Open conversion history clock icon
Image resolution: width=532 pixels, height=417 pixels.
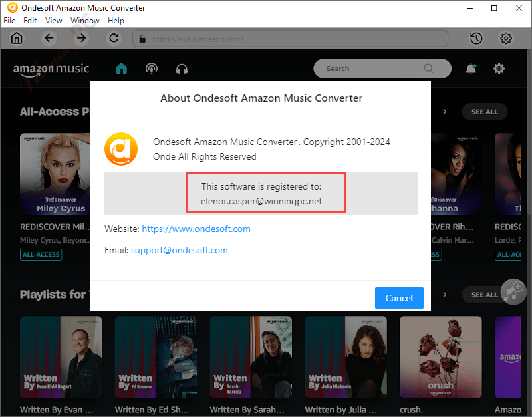click(x=476, y=39)
